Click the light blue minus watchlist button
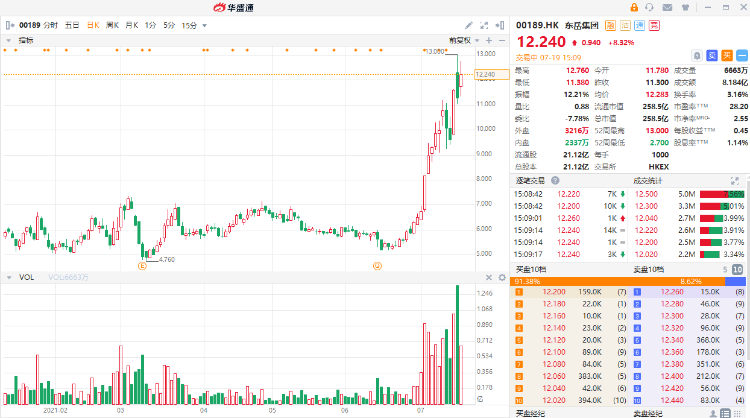Viewport: 750px width, 418px height. point(742,56)
